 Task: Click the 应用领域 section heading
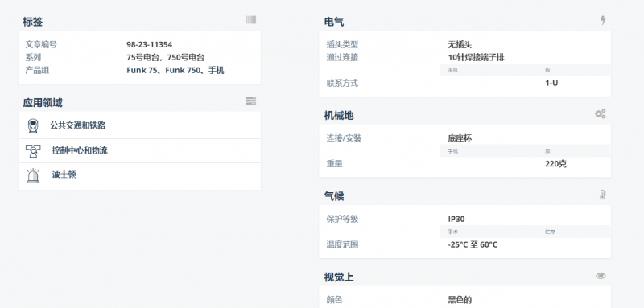(43, 102)
